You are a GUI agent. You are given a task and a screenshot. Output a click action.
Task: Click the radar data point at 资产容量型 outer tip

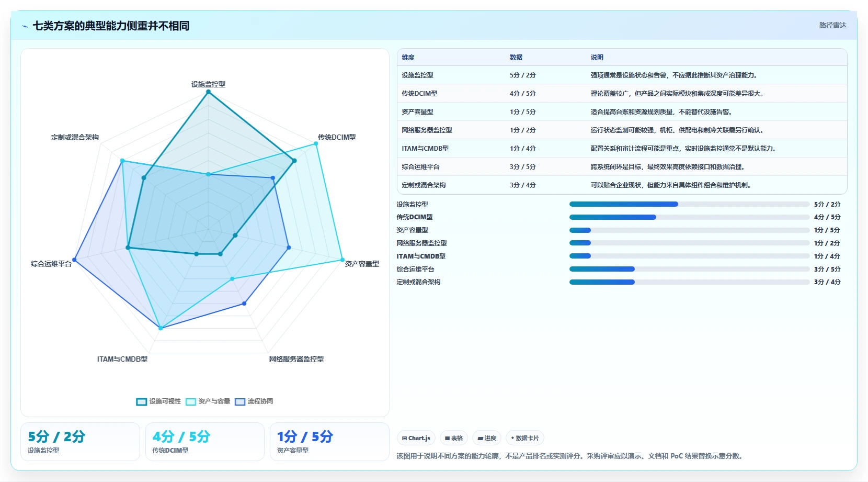(x=342, y=260)
